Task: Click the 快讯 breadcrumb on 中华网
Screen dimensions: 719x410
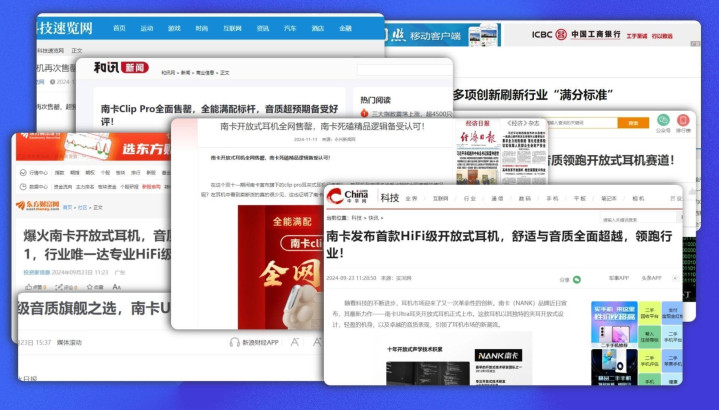Action: [373, 218]
